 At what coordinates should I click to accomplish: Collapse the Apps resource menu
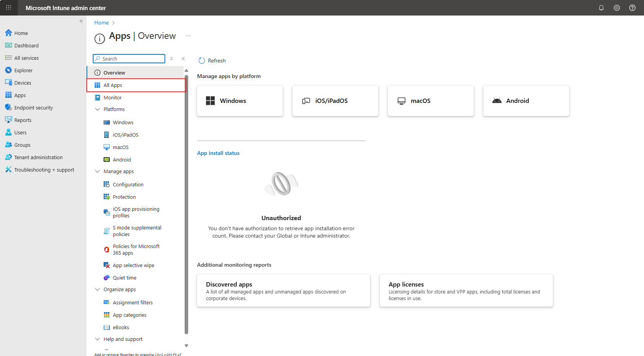point(183,59)
